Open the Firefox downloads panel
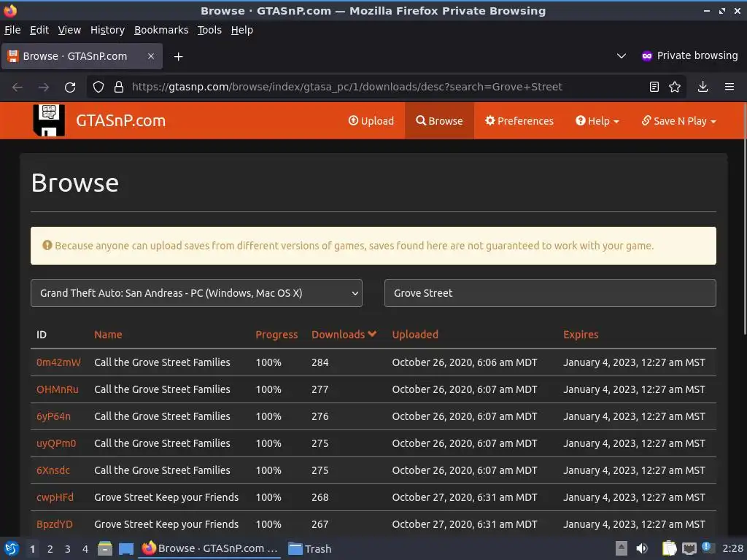 tap(703, 87)
